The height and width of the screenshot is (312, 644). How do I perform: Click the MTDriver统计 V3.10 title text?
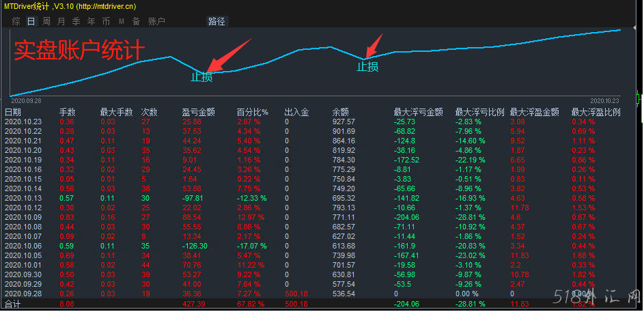pos(70,6)
